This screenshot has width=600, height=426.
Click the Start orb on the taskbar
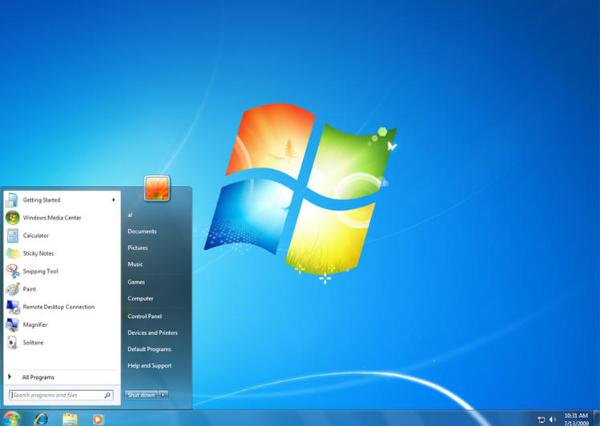pos(11,418)
